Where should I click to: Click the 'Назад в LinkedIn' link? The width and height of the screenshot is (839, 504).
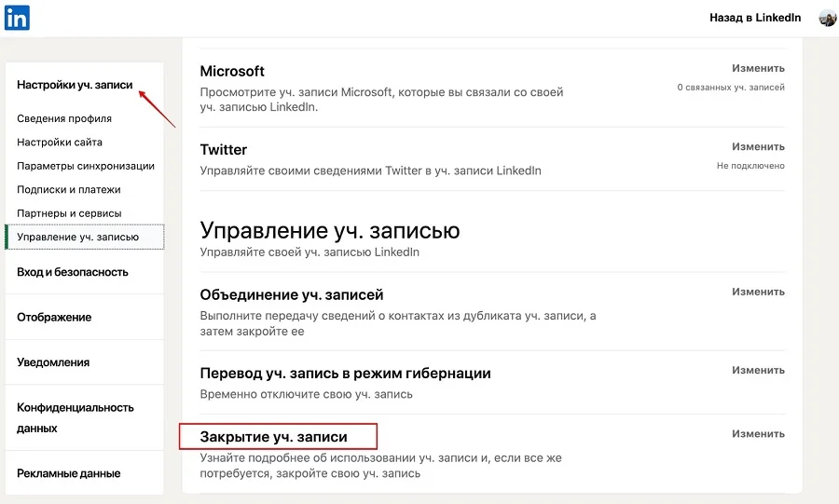tap(755, 18)
